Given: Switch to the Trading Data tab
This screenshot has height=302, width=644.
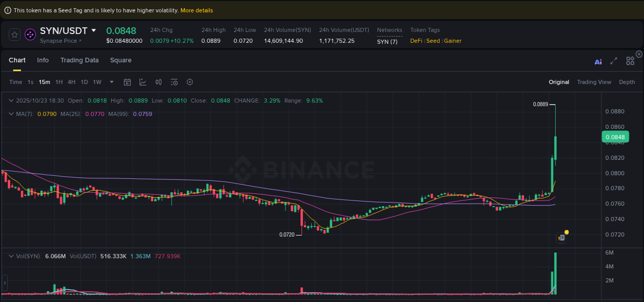Looking at the screenshot, I should tap(79, 60).
